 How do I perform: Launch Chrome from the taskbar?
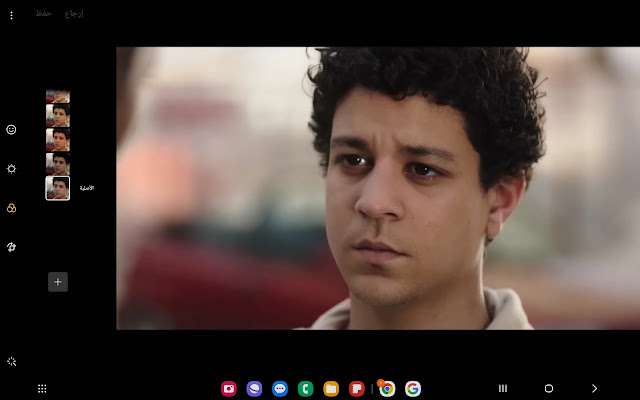387,389
